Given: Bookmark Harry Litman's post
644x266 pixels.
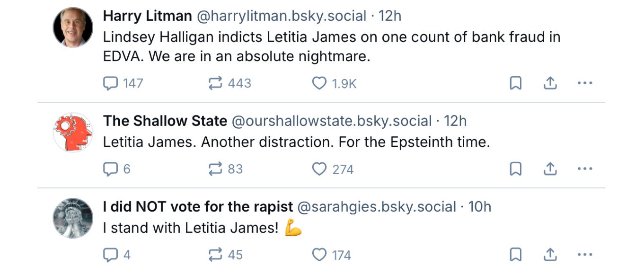Looking at the screenshot, I should tap(515, 84).
